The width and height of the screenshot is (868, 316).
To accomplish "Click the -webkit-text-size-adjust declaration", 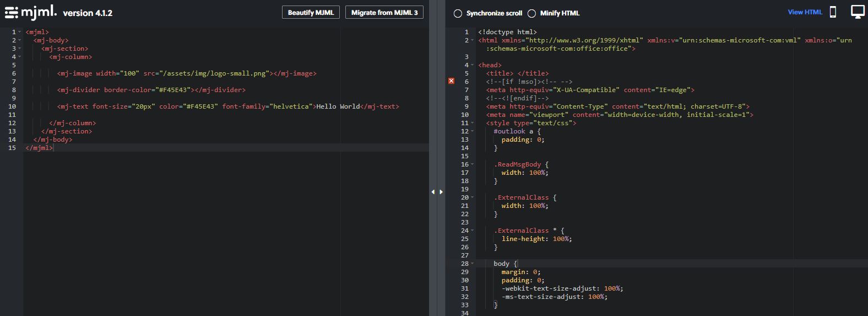I will (x=562, y=288).
